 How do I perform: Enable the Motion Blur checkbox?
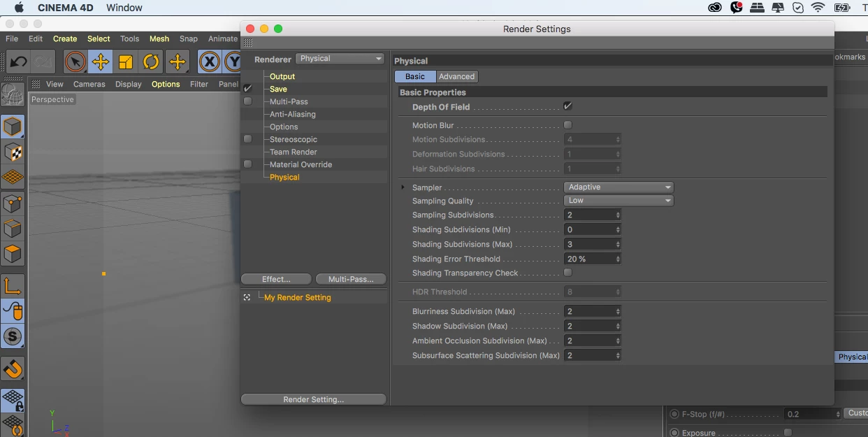click(567, 125)
